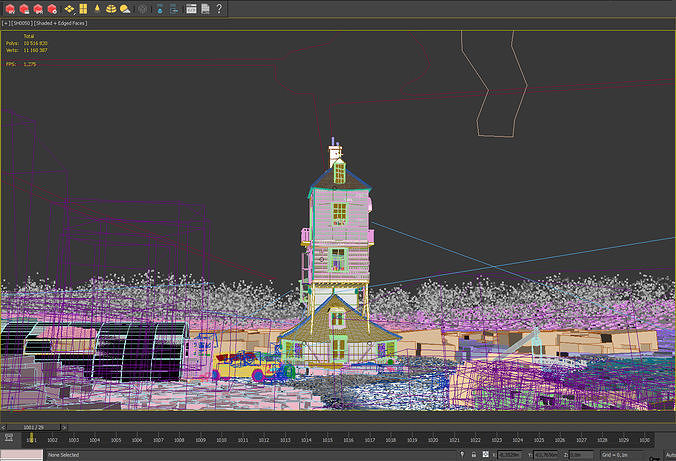The height and width of the screenshot is (461, 676).
Task: Open the window frame toolbar icon
Action: click(x=191, y=9)
